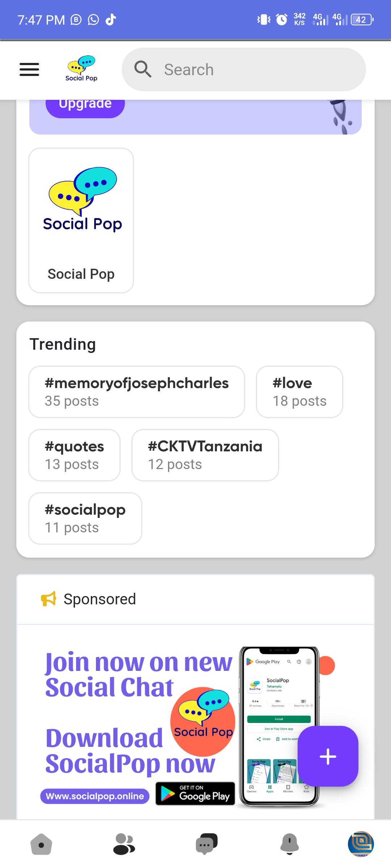Open the profile avatar in bottom bar
Screen dimensions: 391x868
361,844
